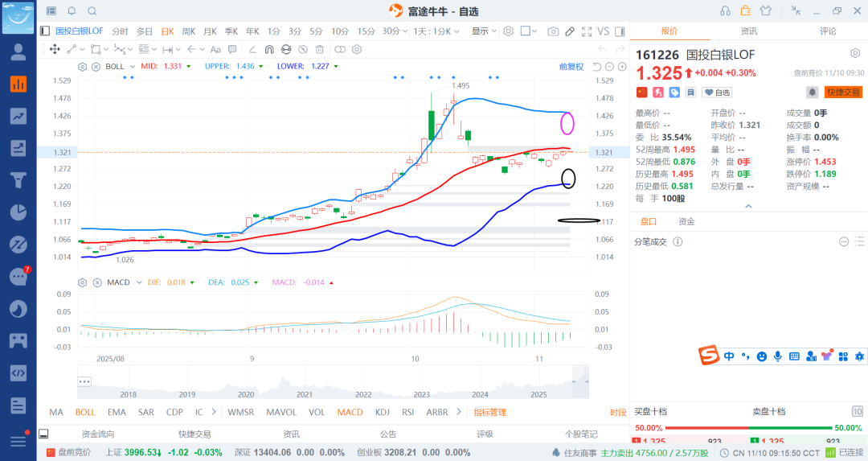The image size is (868, 461).
Task: Click the 时段 session selector
Action: [x=618, y=412]
